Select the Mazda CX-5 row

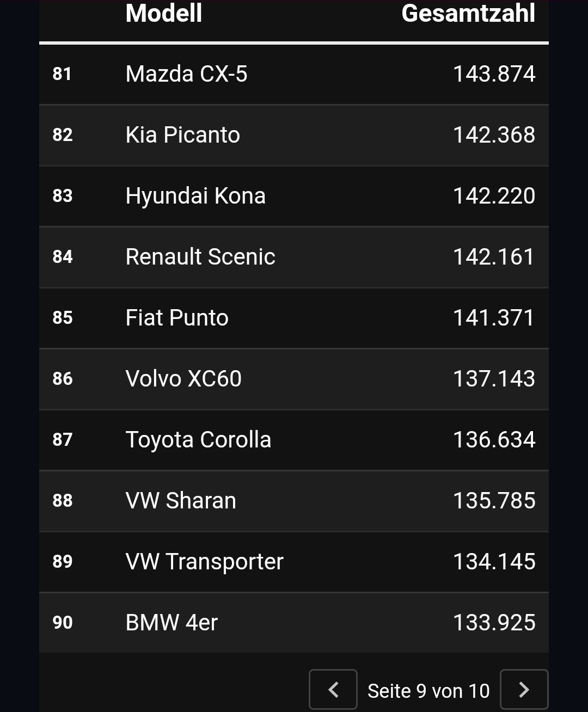click(294, 74)
